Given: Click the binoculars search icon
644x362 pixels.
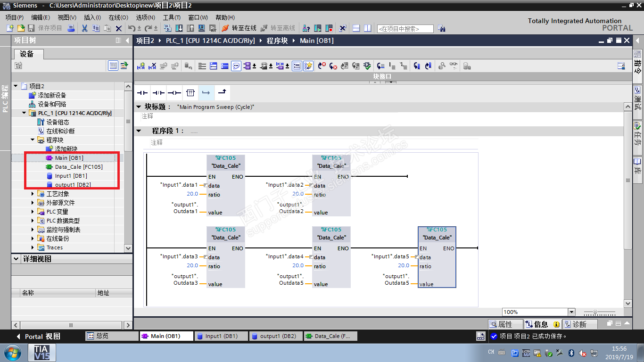Looking at the screenshot, I should click(441, 28).
